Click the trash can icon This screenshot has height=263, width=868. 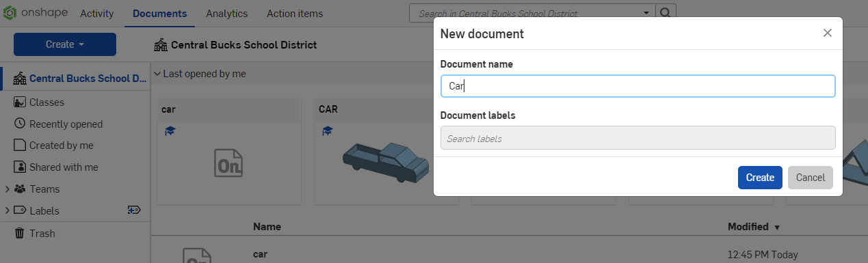[19, 233]
